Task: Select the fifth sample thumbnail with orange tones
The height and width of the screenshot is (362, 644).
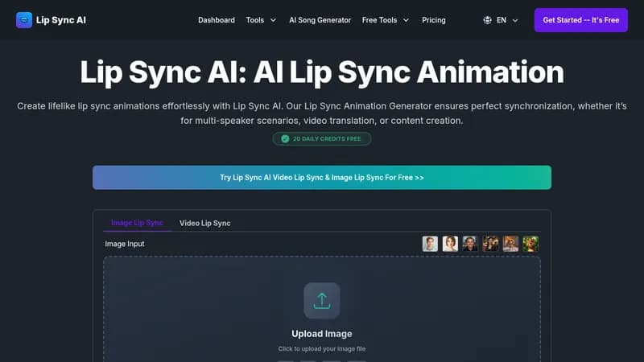Action: point(510,244)
